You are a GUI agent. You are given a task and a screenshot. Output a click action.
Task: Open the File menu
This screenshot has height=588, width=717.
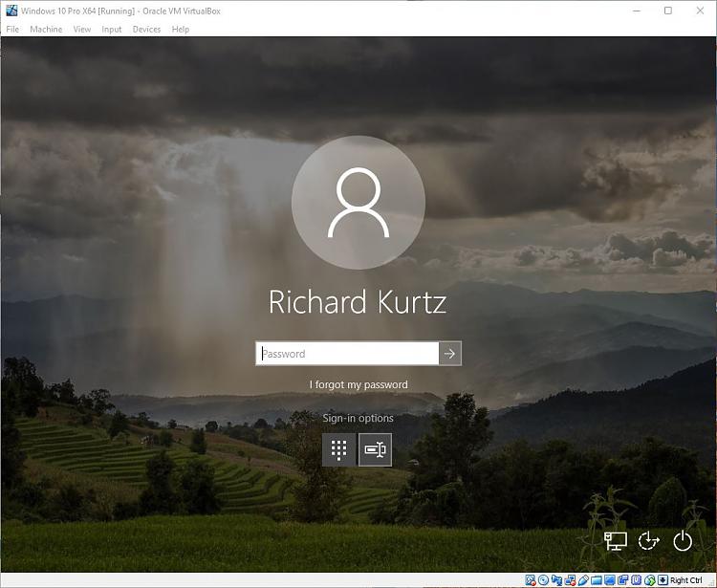pyautogui.click(x=12, y=30)
